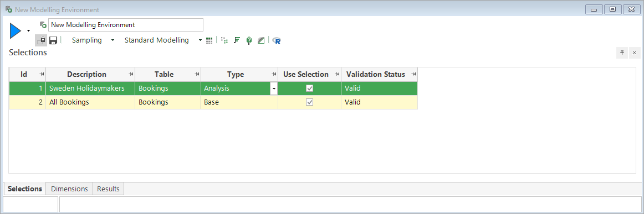
Task: Toggle Use Selection checkbox for All Bookings
Action: click(x=310, y=102)
